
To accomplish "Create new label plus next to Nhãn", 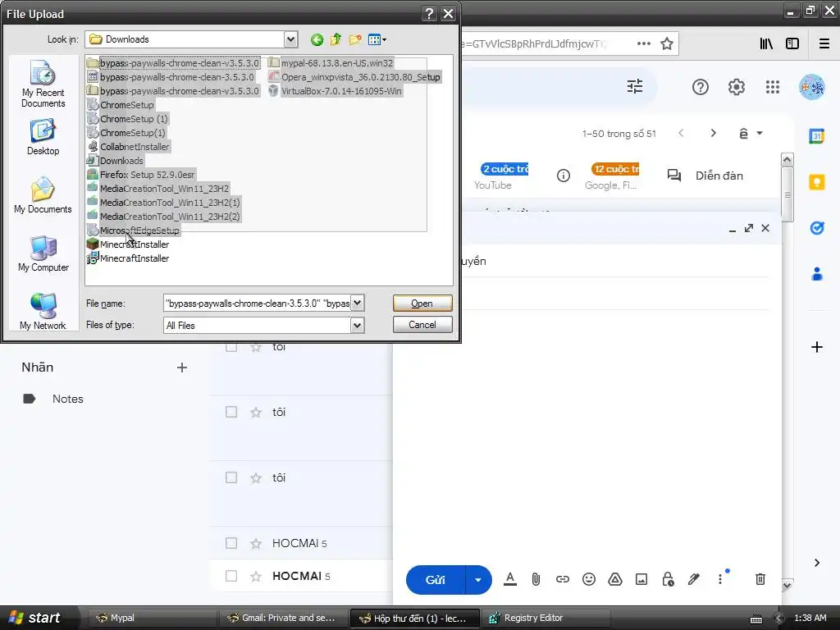I will (x=182, y=367).
